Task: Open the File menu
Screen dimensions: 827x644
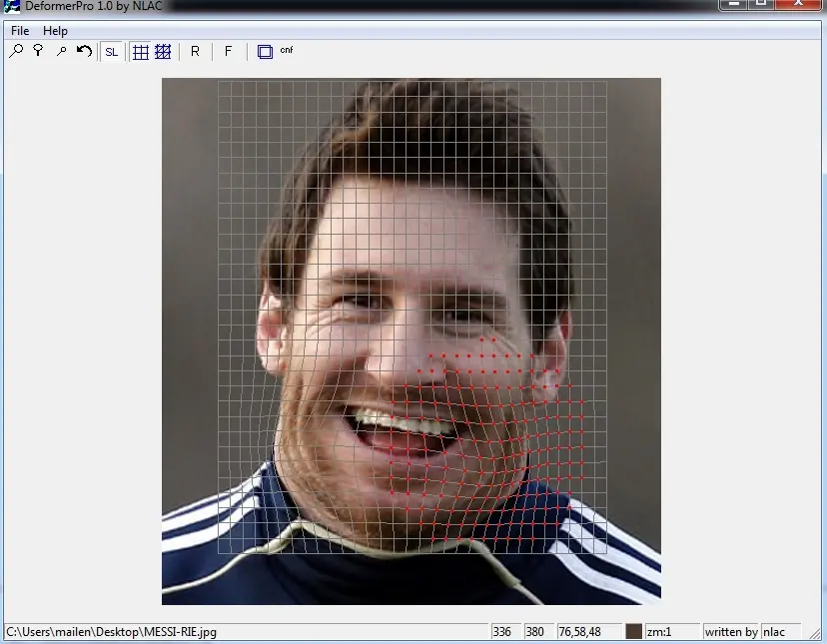Action: (20, 31)
